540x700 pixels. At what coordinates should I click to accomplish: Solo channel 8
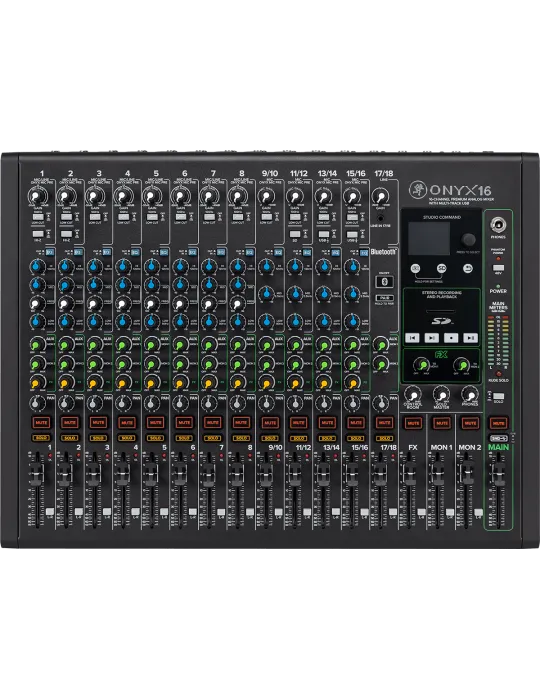241,438
